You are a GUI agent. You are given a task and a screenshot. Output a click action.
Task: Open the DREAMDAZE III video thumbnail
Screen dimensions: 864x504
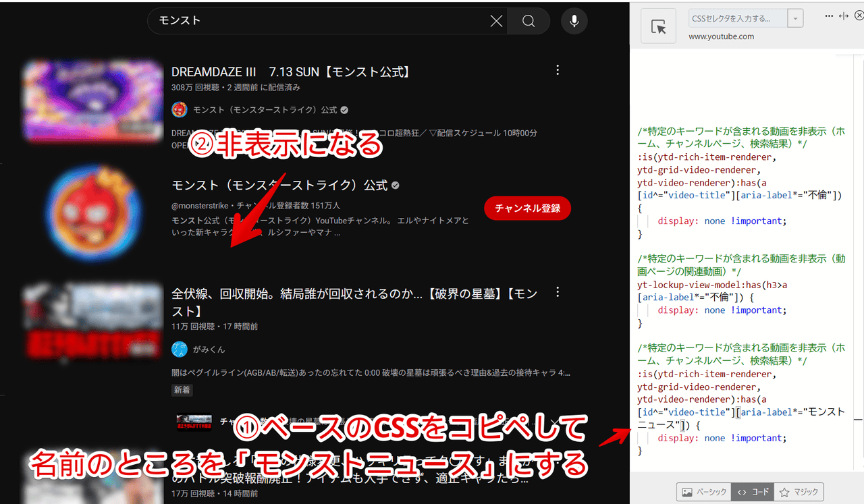pyautogui.click(x=92, y=101)
